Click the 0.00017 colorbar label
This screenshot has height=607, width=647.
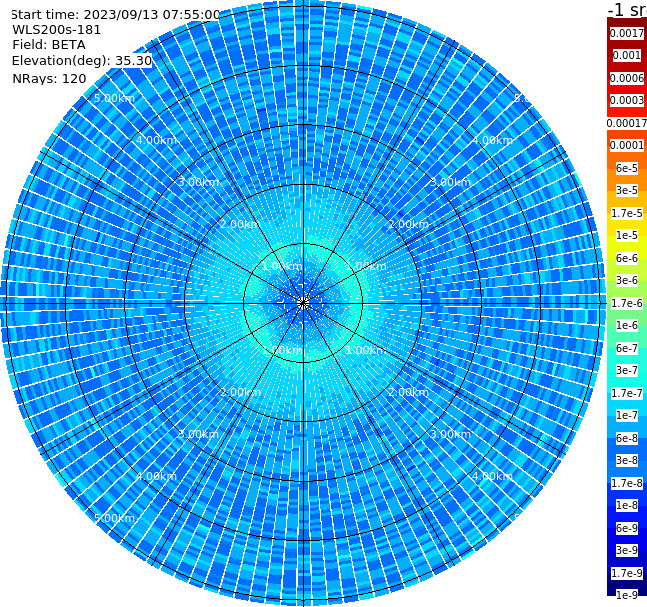[627, 123]
